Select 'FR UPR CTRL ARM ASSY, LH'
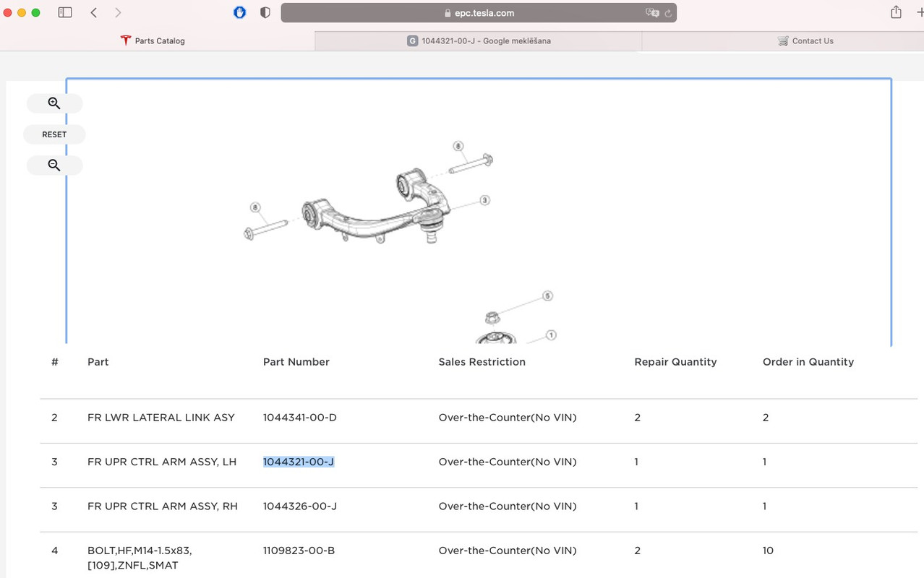Image resolution: width=924 pixels, height=578 pixels. [162, 462]
